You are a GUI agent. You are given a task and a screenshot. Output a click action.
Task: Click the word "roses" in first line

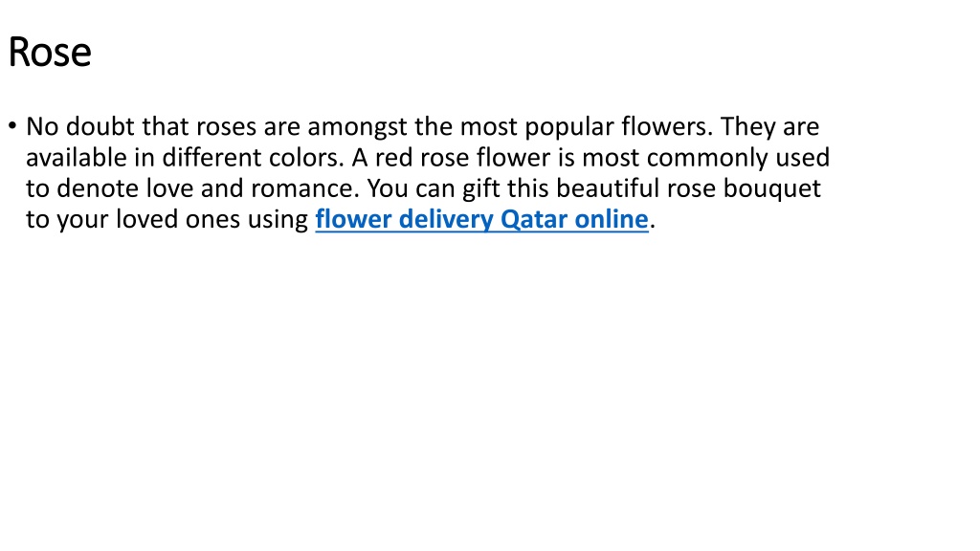coord(226,127)
